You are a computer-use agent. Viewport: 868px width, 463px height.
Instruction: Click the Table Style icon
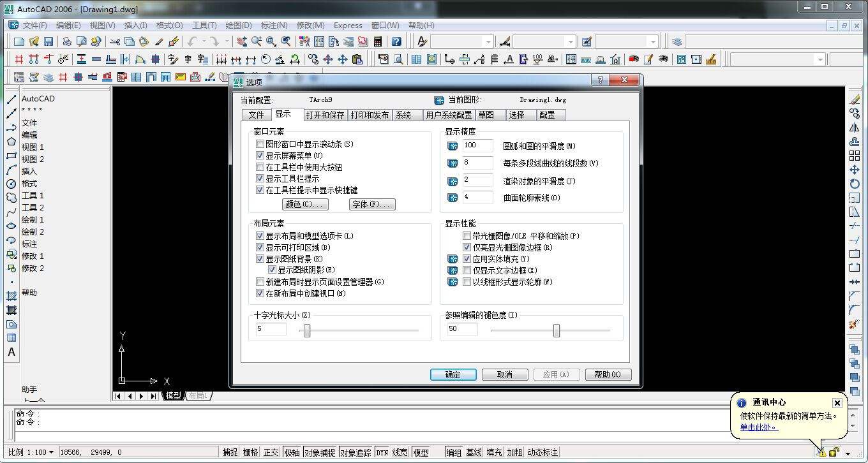click(x=587, y=41)
